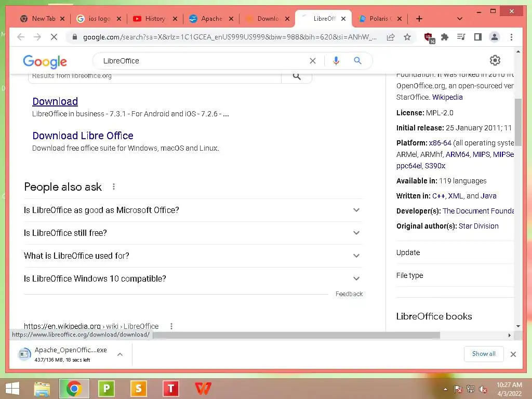Viewport: 532px width, 399px height.
Task: Click the share page icon in address bar
Action: click(391, 37)
